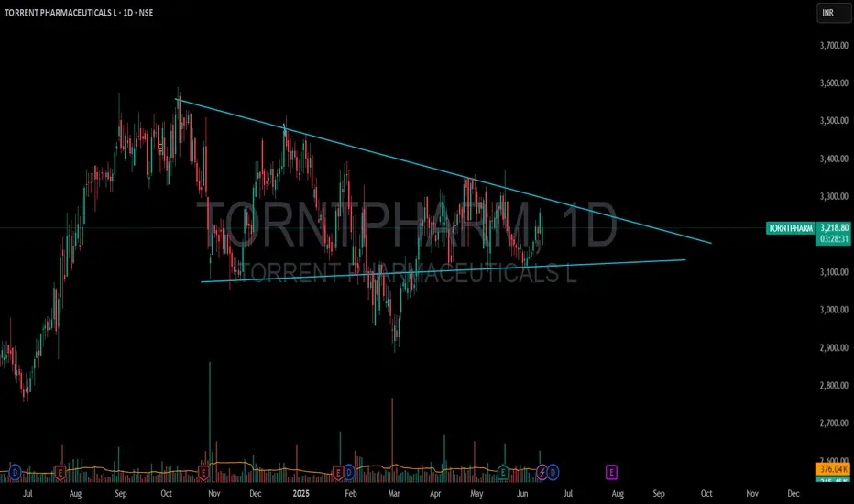Click the 3,700.00 price axis label
Viewport: 854px width, 504px height.
tap(834, 45)
